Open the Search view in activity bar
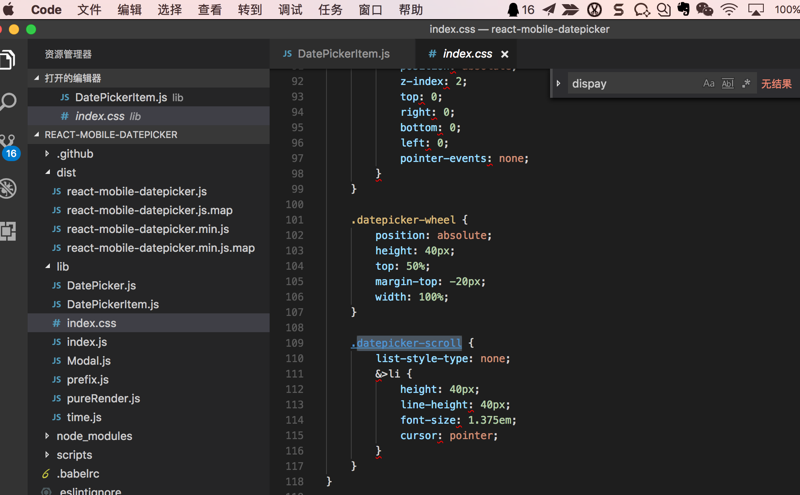Screen dimensions: 800x495 (x=8, y=102)
